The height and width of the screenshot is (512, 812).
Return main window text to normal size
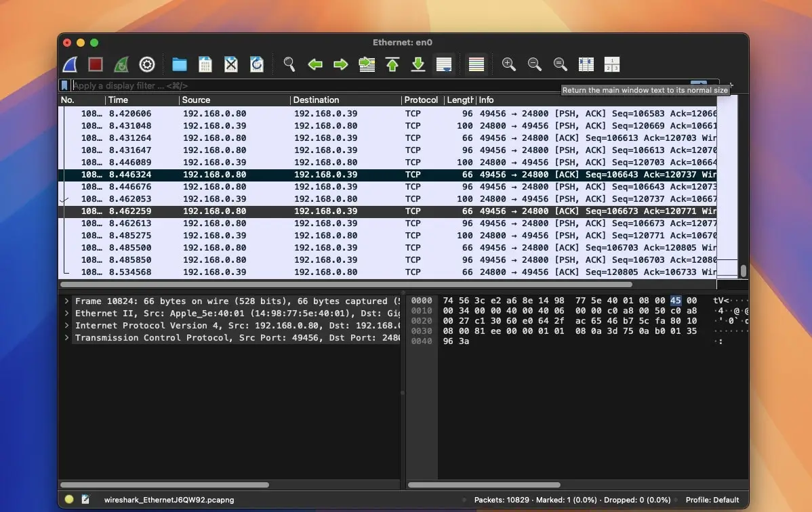(561, 65)
